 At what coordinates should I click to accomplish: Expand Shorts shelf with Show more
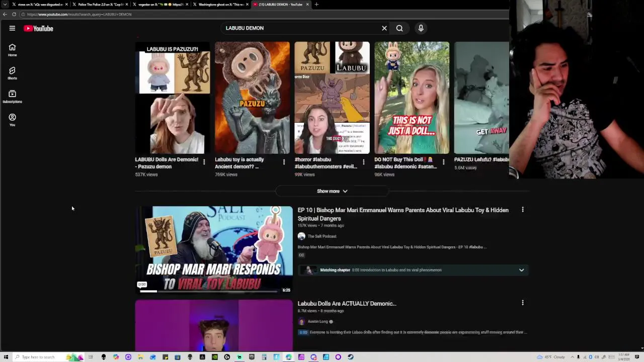(332, 191)
